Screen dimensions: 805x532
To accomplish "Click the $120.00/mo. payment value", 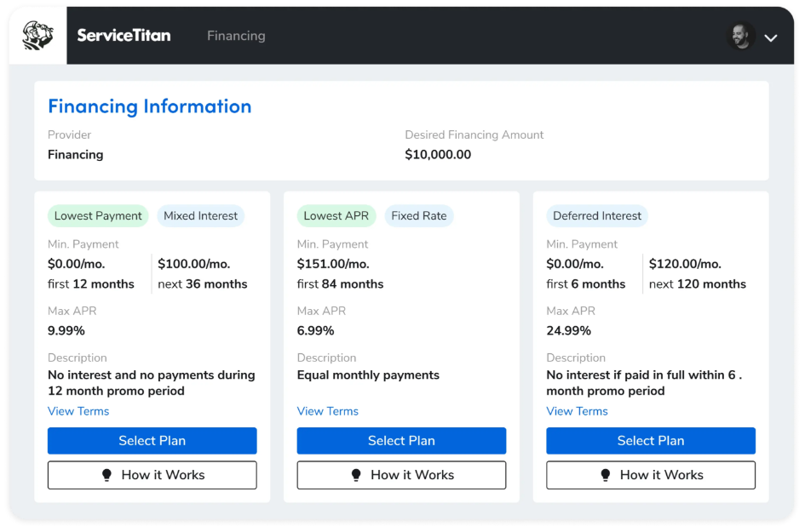I will pyautogui.click(x=685, y=264).
